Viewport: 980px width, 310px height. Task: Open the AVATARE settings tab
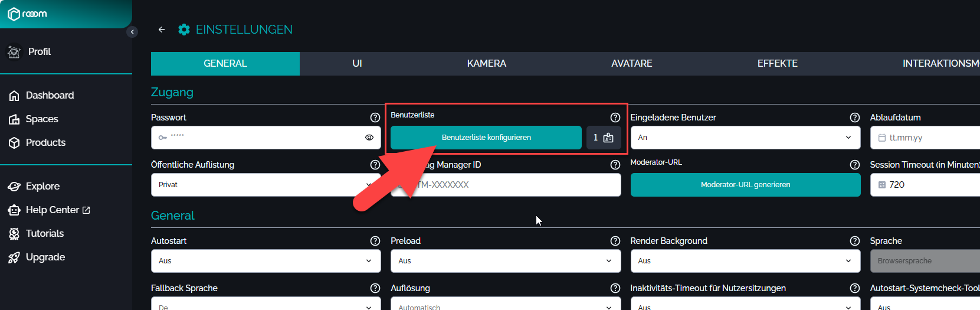pyautogui.click(x=631, y=64)
